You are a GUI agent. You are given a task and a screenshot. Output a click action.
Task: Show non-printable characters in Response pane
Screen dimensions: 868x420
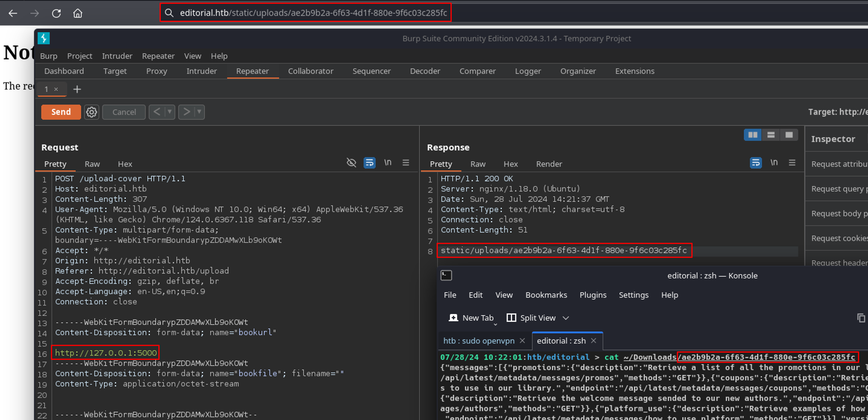click(774, 163)
